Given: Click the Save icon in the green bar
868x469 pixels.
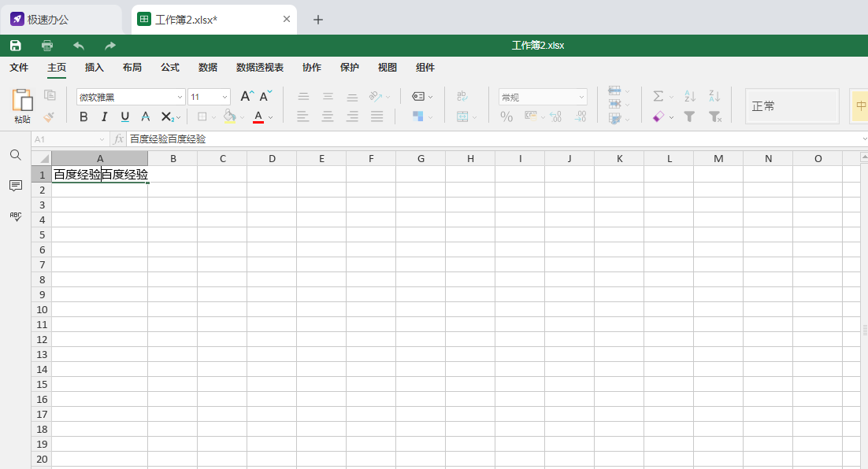Looking at the screenshot, I should tap(16, 46).
